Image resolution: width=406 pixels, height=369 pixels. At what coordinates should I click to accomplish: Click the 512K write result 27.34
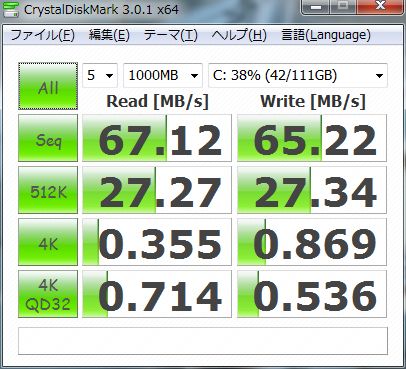click(312, 190)
